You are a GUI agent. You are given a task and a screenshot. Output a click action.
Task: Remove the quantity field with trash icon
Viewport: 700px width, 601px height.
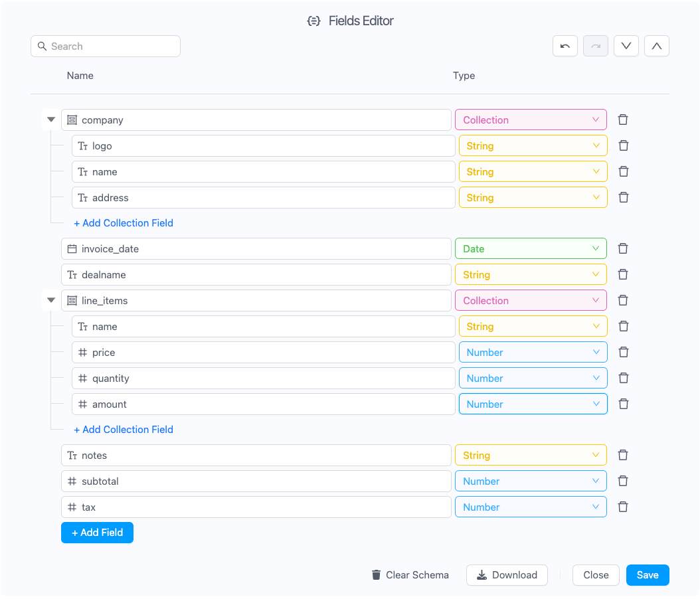click(624, 379)
